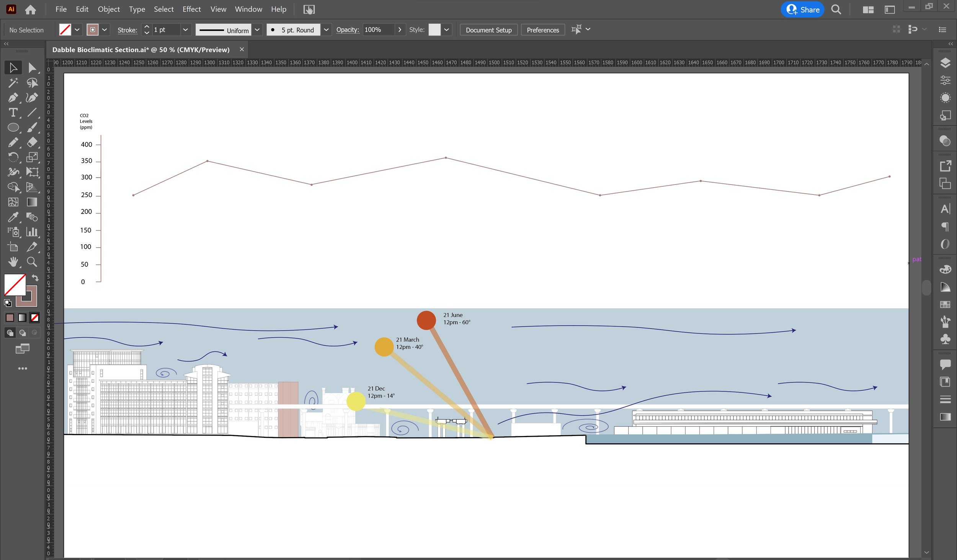This screenshot has height=560, width=957.
Task: Select the Line Segment tool
Action: [32, 113]
